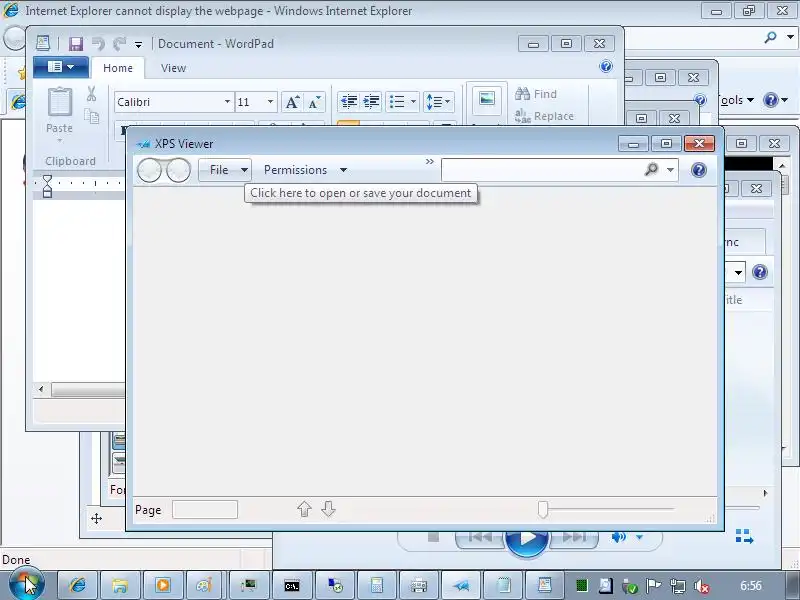The image size is (800, 600).
Task: Open Internet Explorer from the taskbar
Action: click(x=77, y=585)
